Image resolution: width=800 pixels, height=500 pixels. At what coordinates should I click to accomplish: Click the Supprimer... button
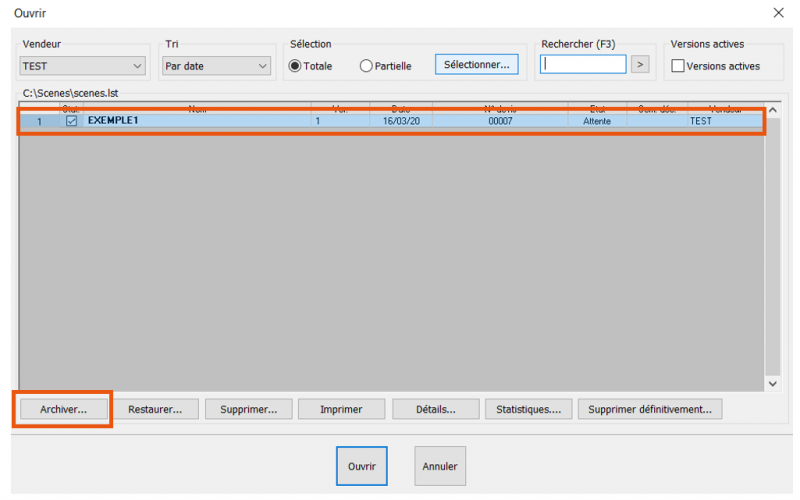coord(248,409)
